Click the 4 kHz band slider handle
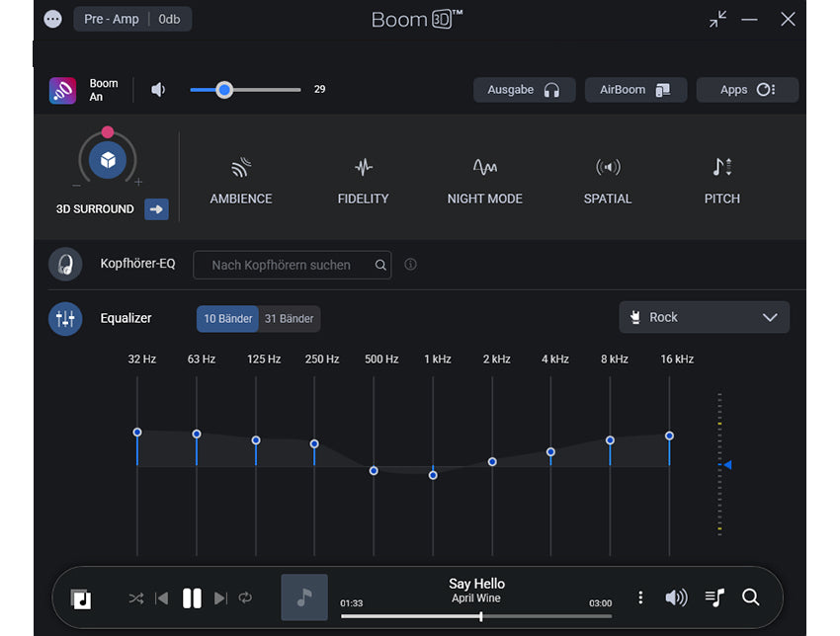 550,452
